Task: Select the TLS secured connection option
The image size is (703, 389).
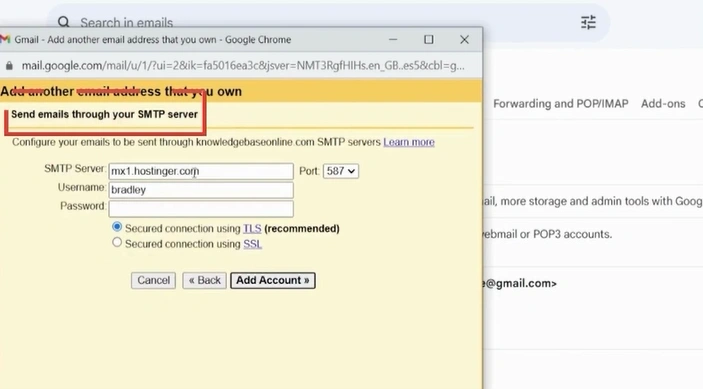Action: coord(117,227)
